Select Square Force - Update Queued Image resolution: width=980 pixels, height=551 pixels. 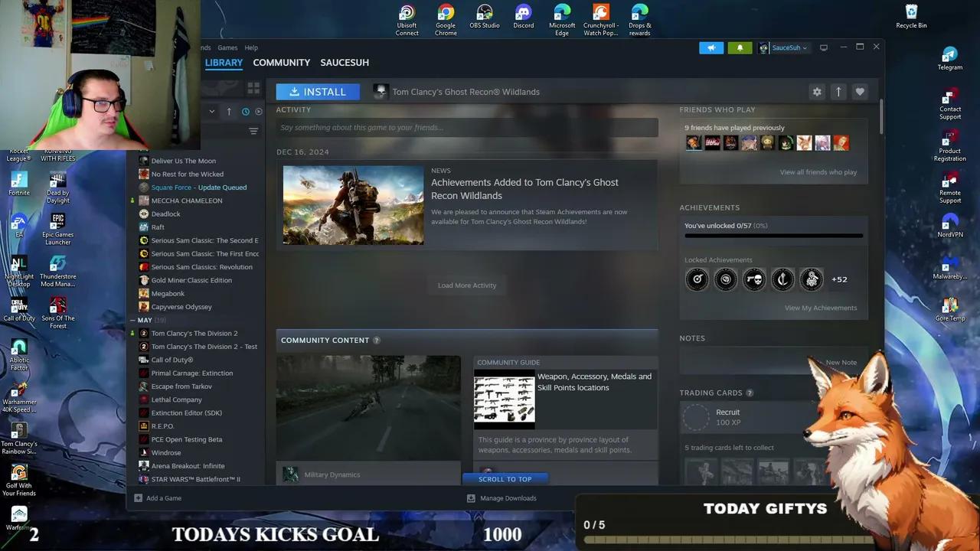click(198, 187)
